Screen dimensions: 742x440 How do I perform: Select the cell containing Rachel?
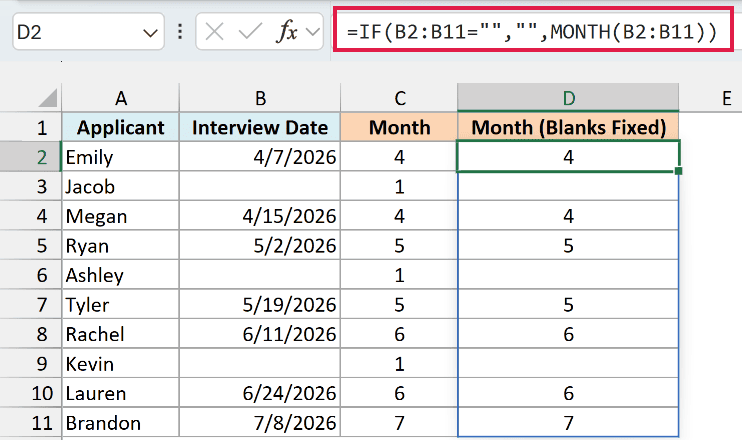pyautogui.click(x=121, y=334)
